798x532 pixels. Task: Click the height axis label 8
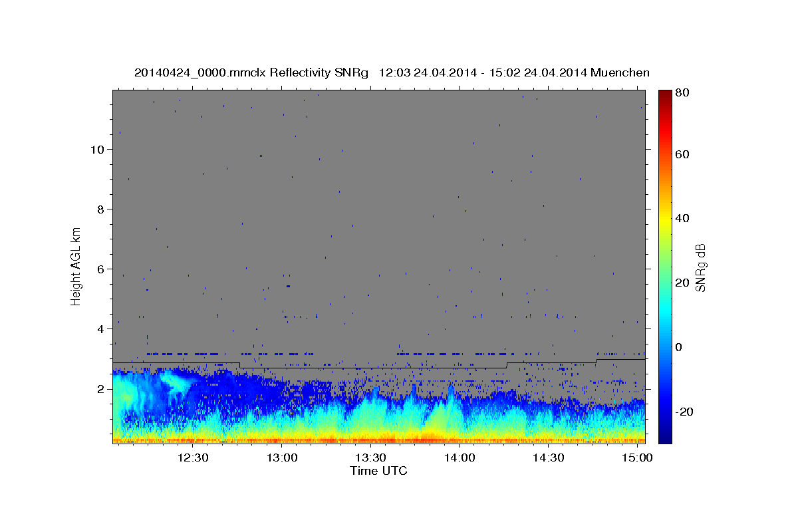click(100, 209)
